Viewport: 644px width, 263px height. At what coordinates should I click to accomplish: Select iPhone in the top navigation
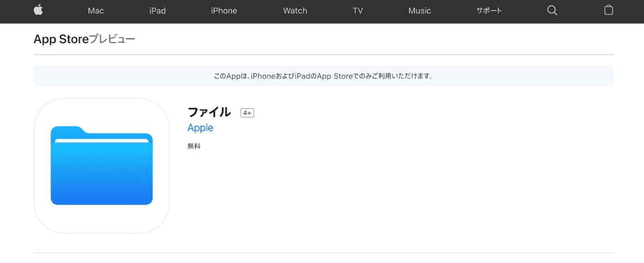tap(224, 11)
